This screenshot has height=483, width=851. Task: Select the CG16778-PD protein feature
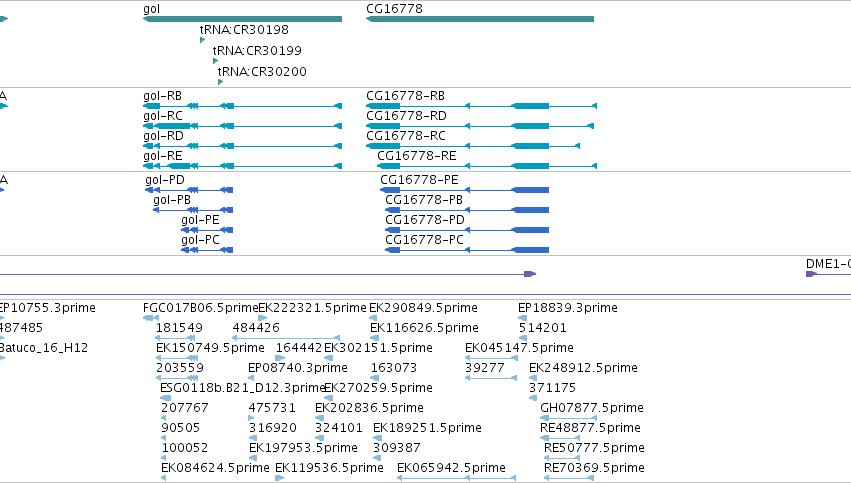click(467, 230)
